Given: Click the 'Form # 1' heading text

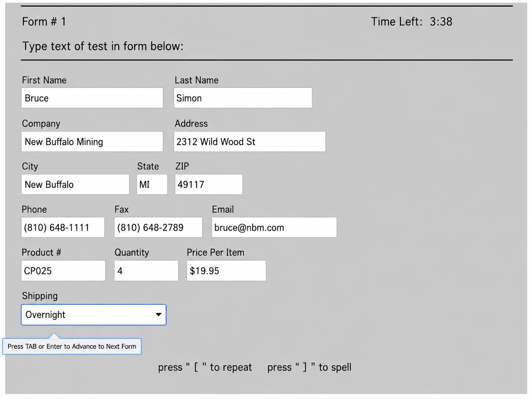Looking at the screenshot, I should (x=44, y=22).
